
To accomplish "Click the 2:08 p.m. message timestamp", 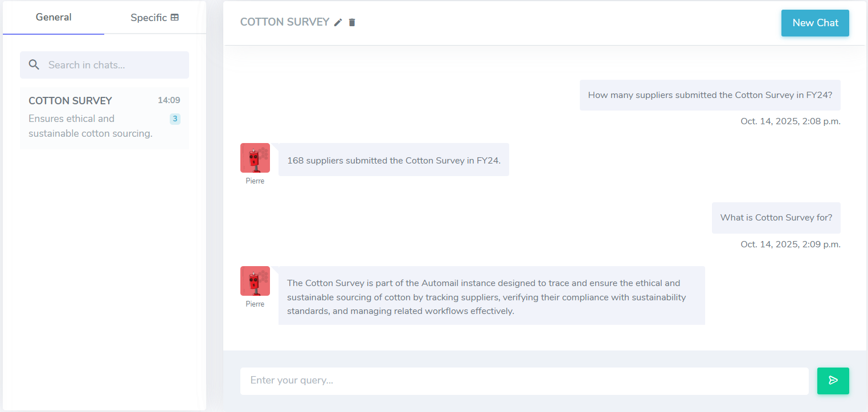I will pyautogui.click(x=790, y=121).
